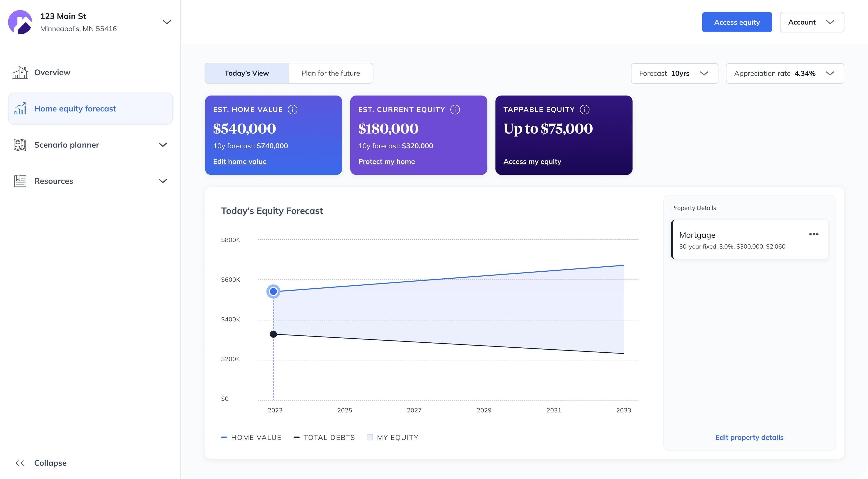This screenshot has height=479, width=868.
Task: Toggle the MY EQUITY legend checkbox
Action: (x=370, y=437)
